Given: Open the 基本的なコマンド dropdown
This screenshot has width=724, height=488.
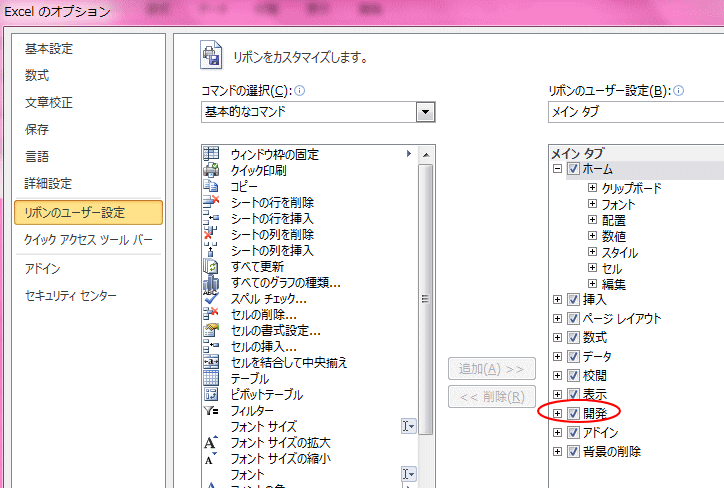Looking at the screenshot, I should tap(425, 112).
